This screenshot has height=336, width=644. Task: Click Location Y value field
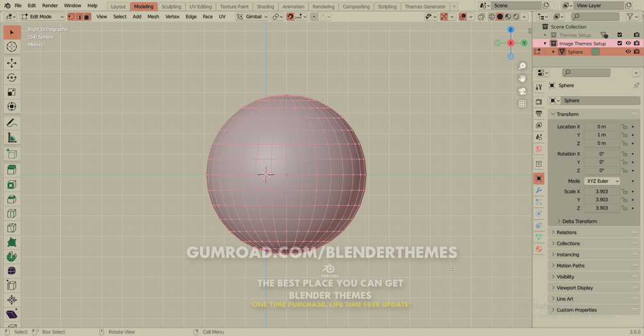602,135
